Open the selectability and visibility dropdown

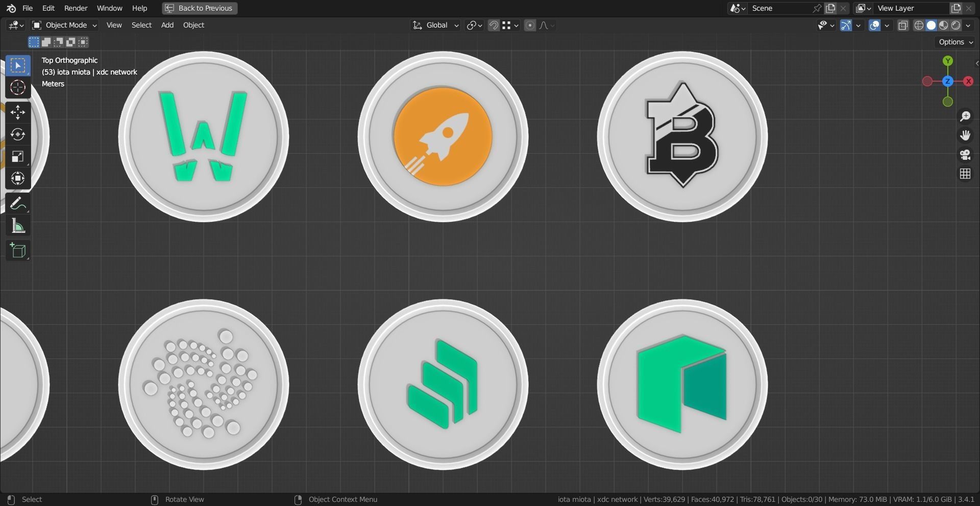[x=826, y=25]
